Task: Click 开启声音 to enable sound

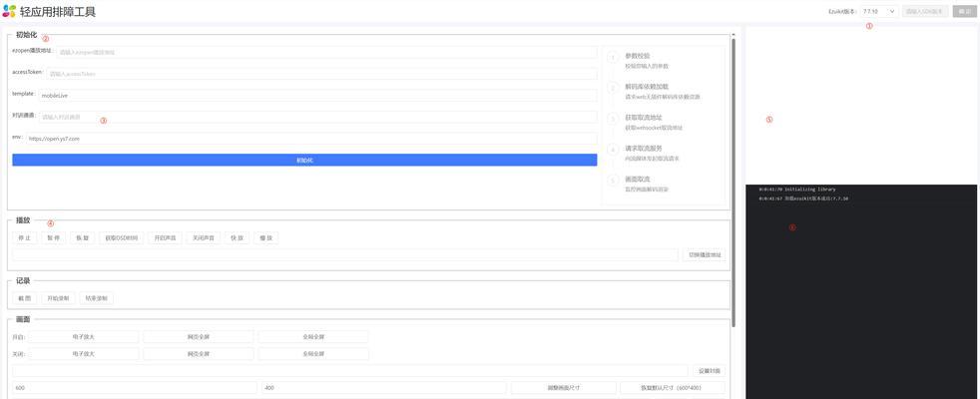Action: pyautogui.click(x=165, y=237)
